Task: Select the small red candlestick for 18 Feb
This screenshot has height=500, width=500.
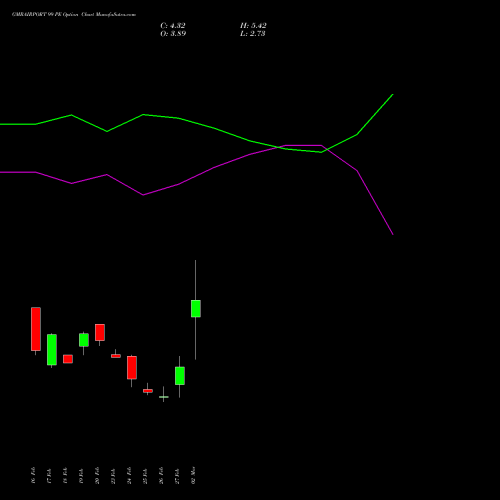Action: coord(68,359)
